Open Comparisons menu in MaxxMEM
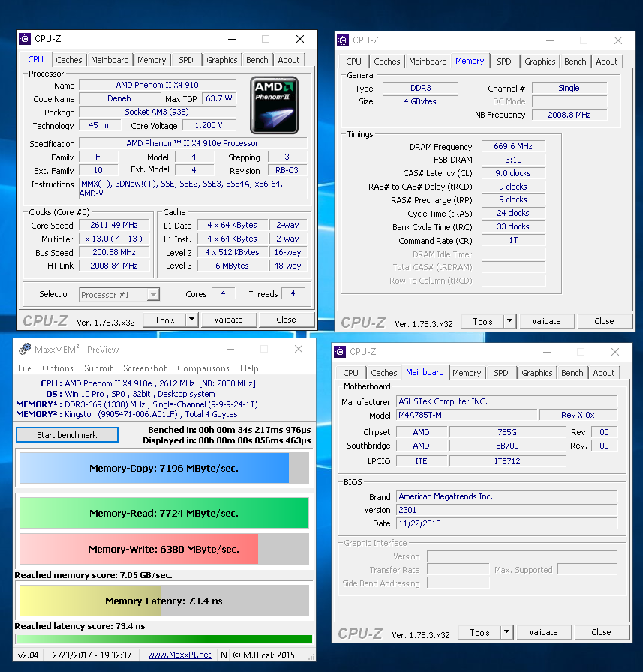 click(203, 368)
